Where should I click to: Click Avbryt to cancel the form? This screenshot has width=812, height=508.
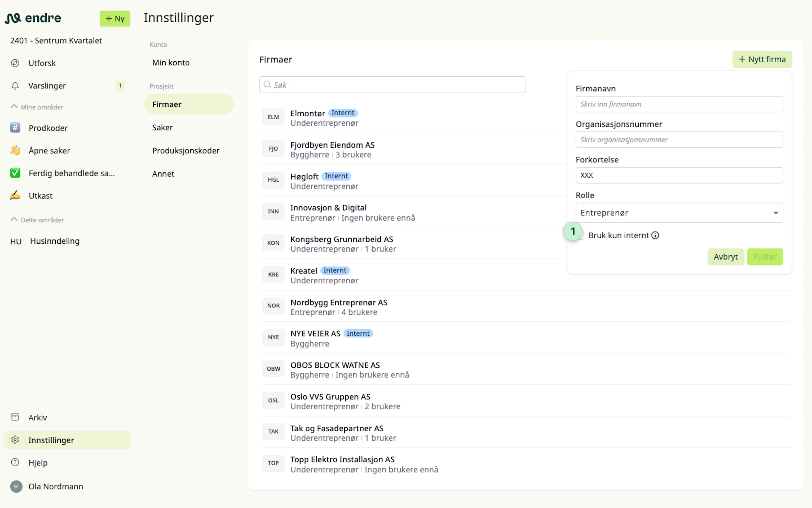pos(726,257)
